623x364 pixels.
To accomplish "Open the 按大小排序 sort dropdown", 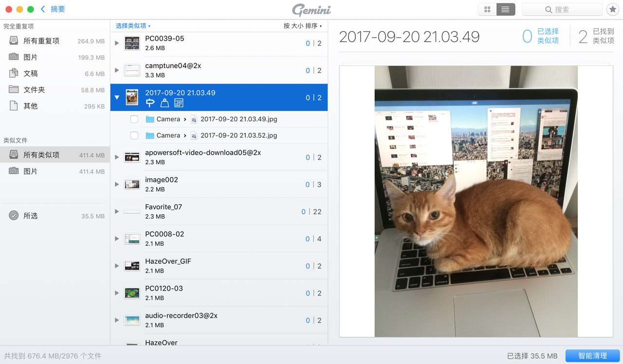I will coord(302,26).
